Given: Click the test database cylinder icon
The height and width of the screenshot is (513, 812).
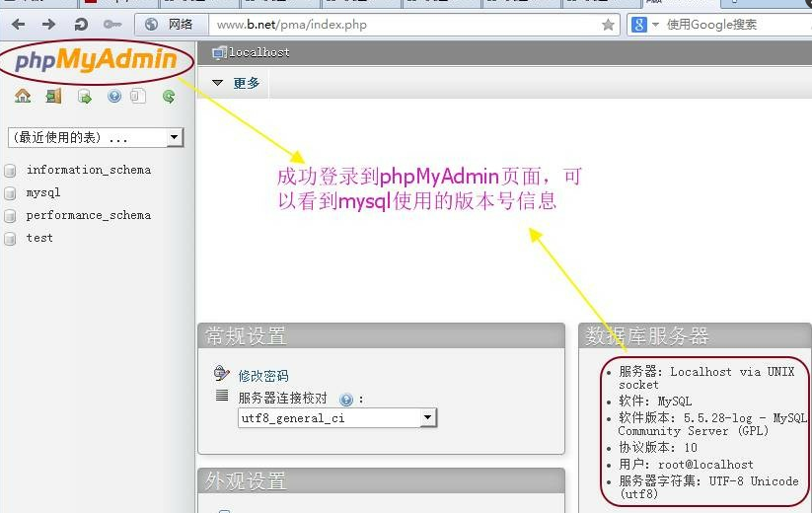Looking at the screenshot, I should pyautogui.click(x=10, y=239).
